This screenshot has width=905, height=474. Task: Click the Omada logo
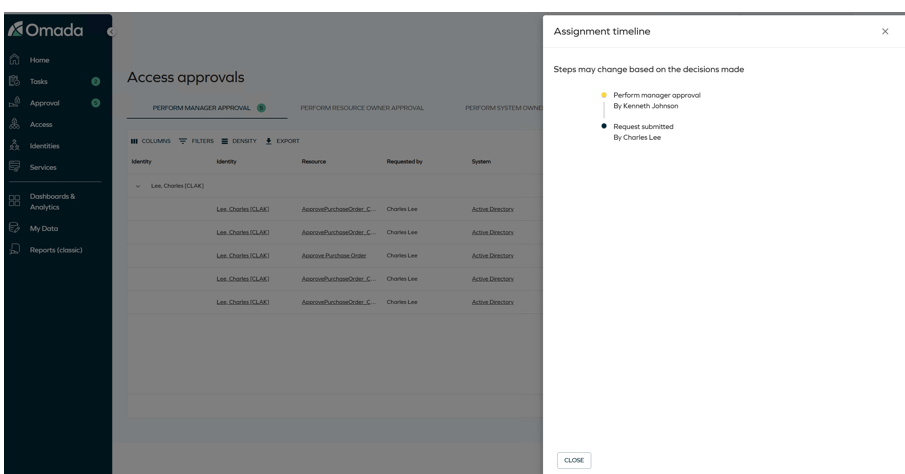click(x=46, y=30)
